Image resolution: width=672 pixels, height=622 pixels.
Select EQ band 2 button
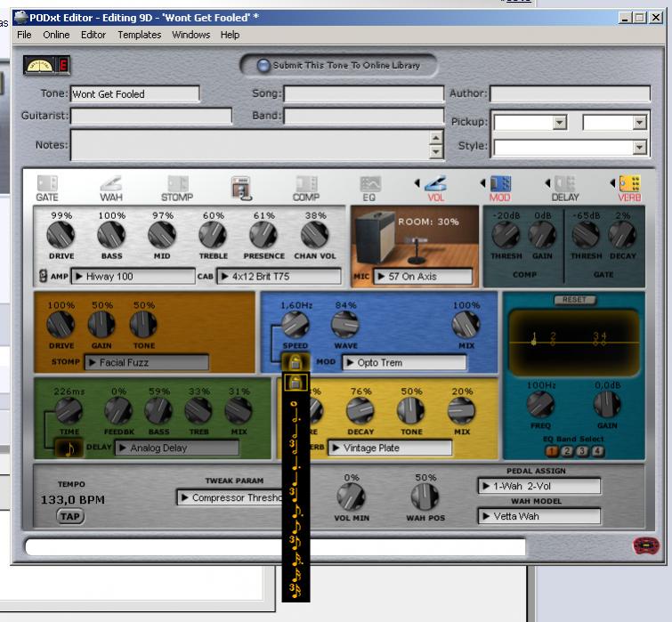tap(567, 451)
